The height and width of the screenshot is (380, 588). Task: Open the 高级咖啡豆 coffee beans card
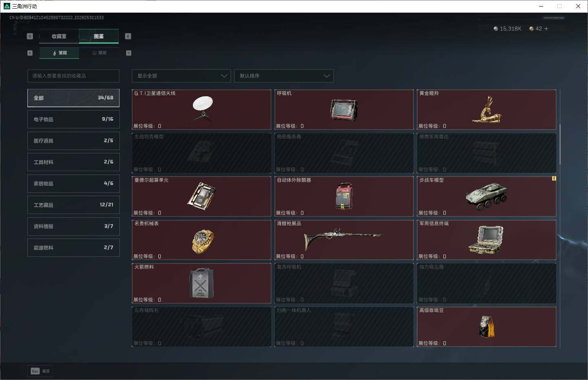pos(487,327)
